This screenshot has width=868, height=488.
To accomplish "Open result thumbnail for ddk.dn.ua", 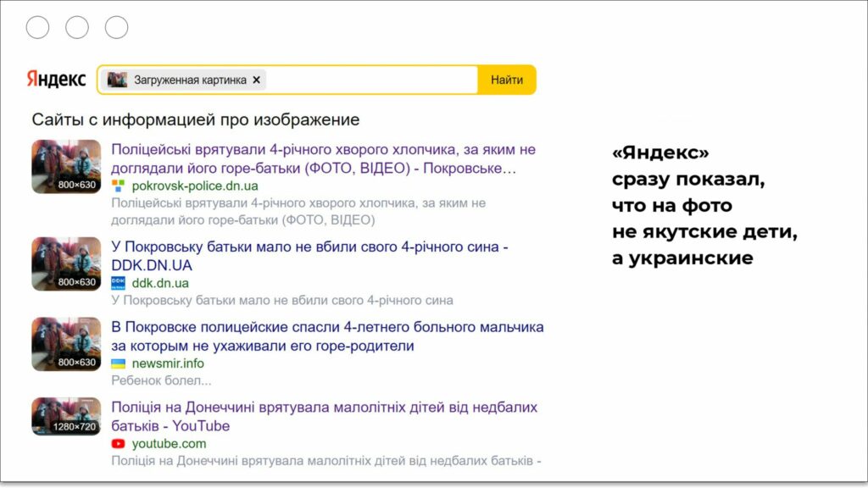I will pos(66,263).
